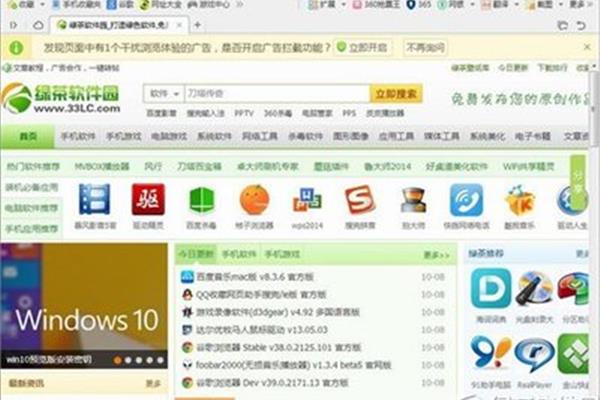Screen dimensions: 600x400
Task: Click the browser home button icon
Action: click(x=38, y=25)
